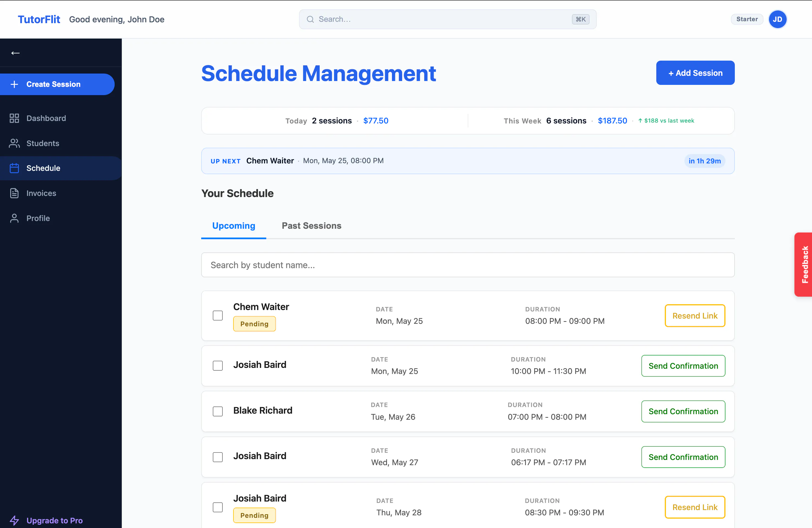Open Profile from the sidebar

point(61,218)
